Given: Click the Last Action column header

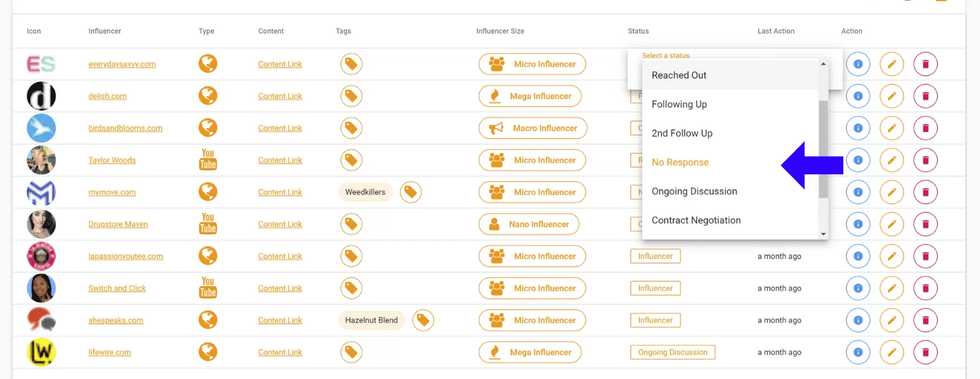Looking at the screenshot, I should click(776, 31).
